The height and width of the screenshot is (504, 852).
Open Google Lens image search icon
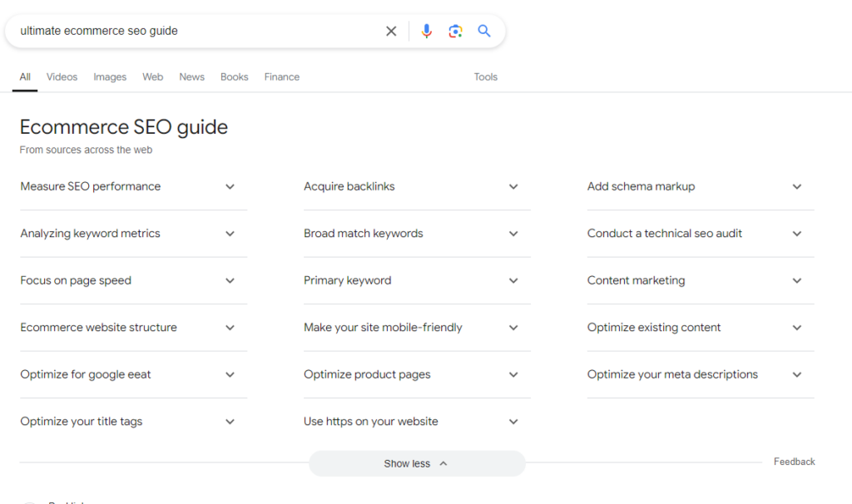tap(455, 31)
